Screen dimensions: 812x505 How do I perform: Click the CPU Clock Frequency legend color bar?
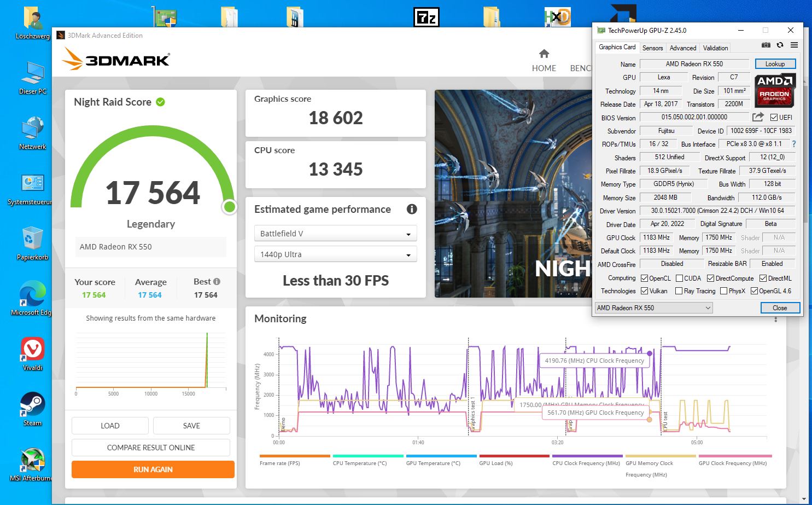[x=587, y=456]
